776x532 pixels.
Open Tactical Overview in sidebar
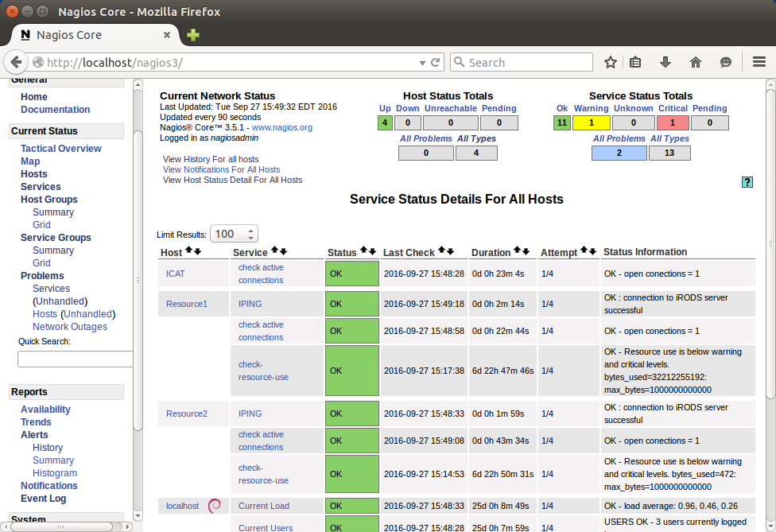coord(61,149)
